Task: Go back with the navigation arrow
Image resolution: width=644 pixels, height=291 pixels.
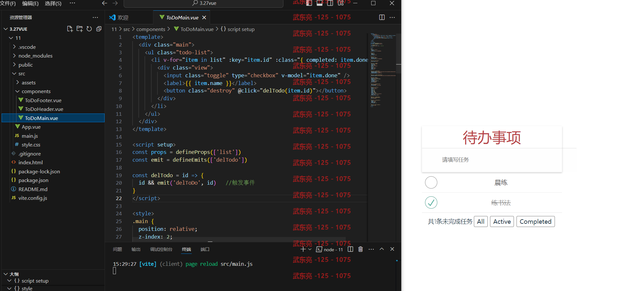Action: click(105, 3)
